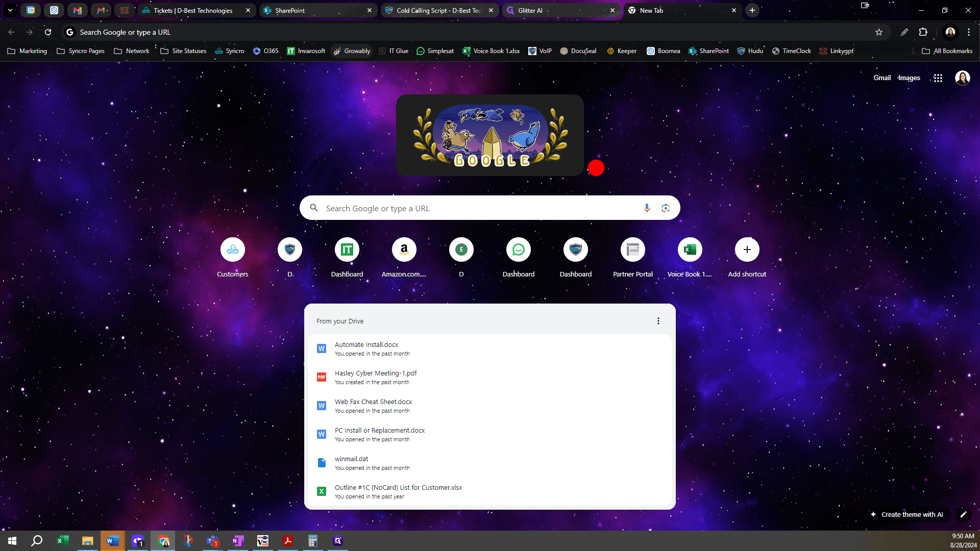980x551 pixels.
Task: Close the Glitter AI tab
Action: point(612,10)
